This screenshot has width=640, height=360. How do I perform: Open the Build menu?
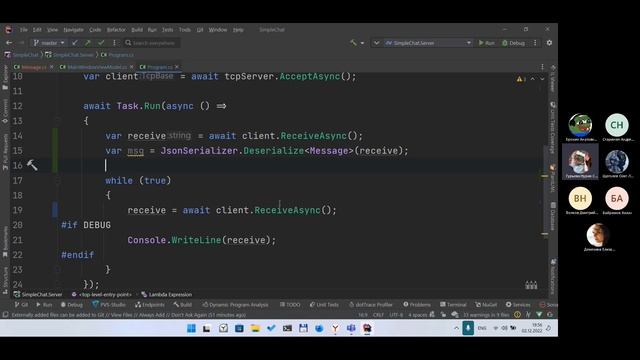pyautogui.click(x=137, y=30)
